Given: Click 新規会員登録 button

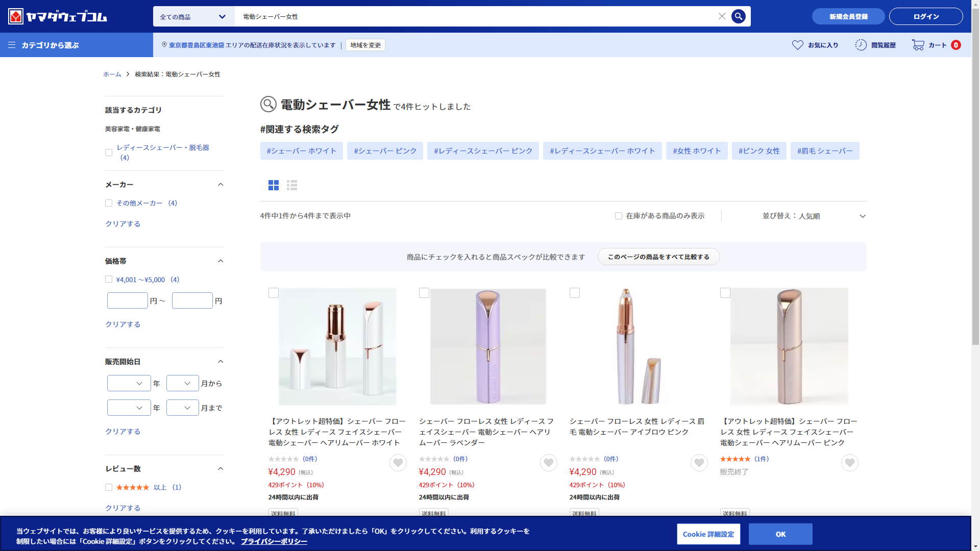Looking at the screenshot, I should click(848, 16).
